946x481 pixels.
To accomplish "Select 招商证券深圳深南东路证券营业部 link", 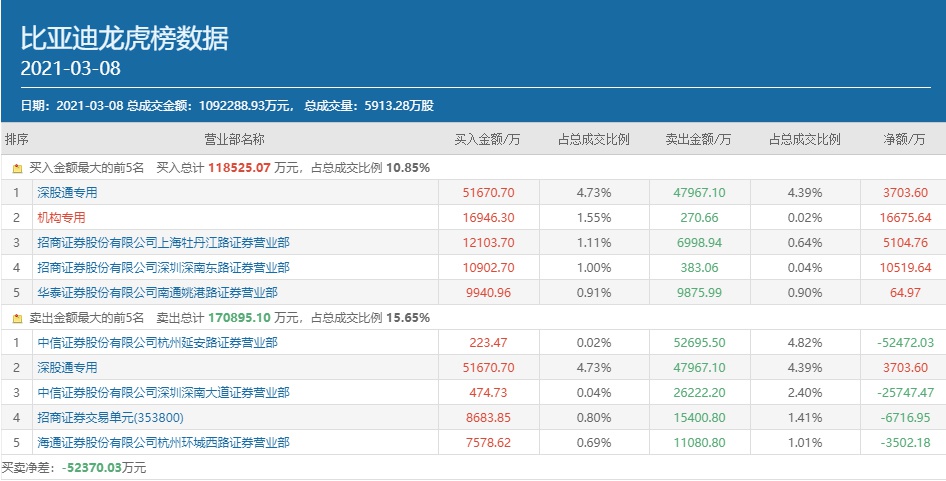I will click(x=163, y=267).
